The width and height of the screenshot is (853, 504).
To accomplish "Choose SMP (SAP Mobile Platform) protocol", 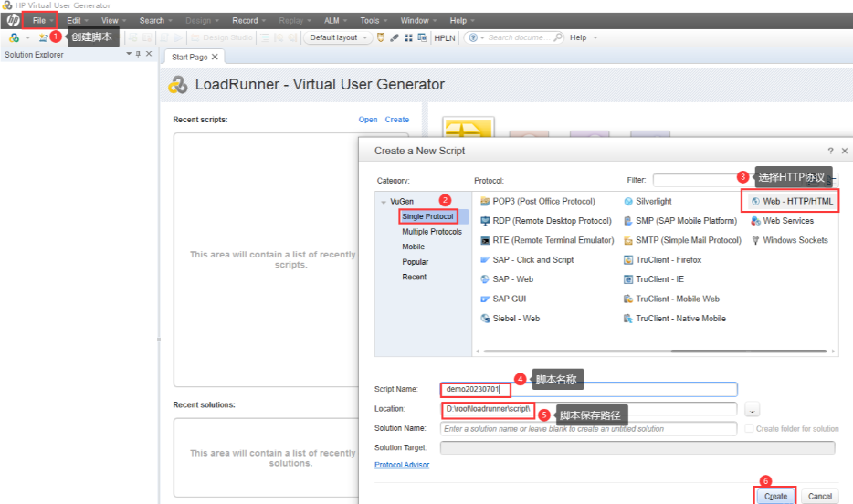I will [680, 221].
